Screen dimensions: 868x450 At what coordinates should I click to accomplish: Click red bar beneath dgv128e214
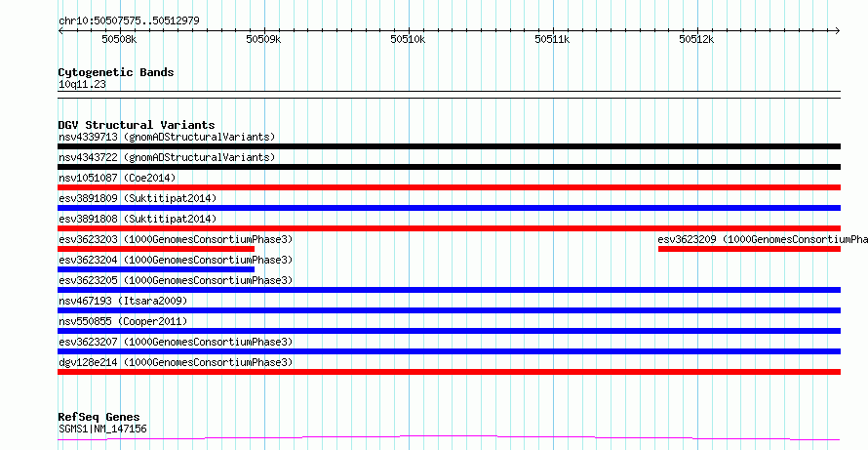449,372
